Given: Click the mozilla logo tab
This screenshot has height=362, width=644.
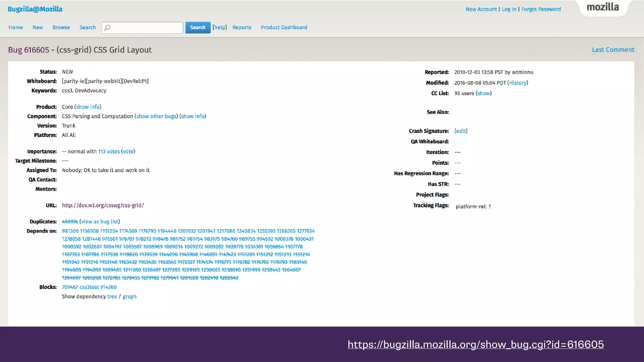Looking at the screenshot, I should point(603,8).
